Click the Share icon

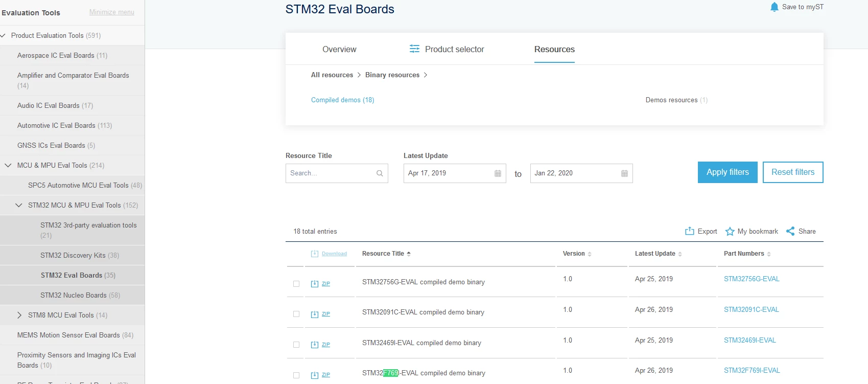click(x=790, y=231)
